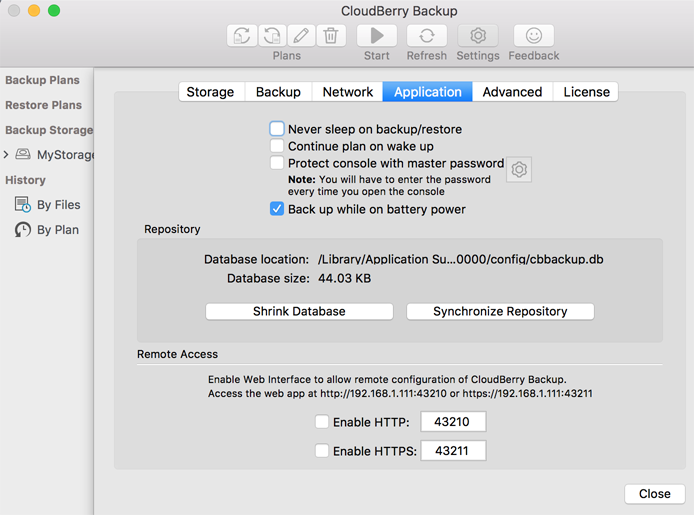Tick the Enable HTTP checkbox
Screen dimensions: 694x515
[x=322, y=422]
